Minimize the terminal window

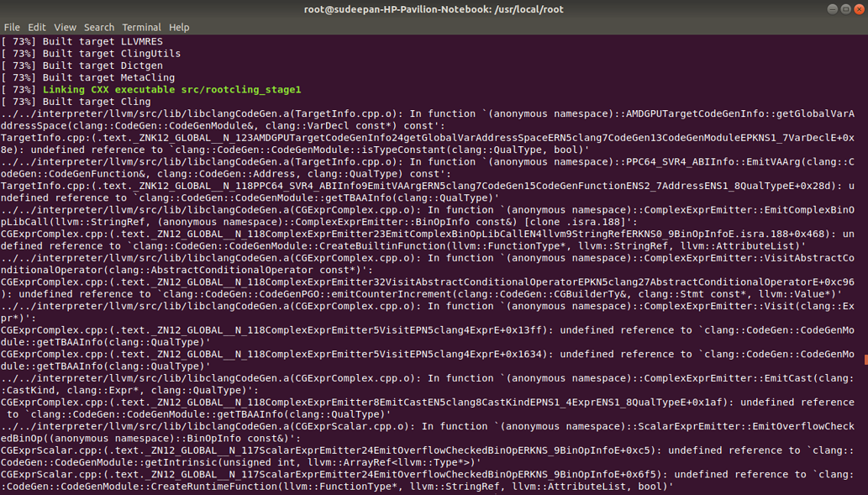(x=832, y=9)
